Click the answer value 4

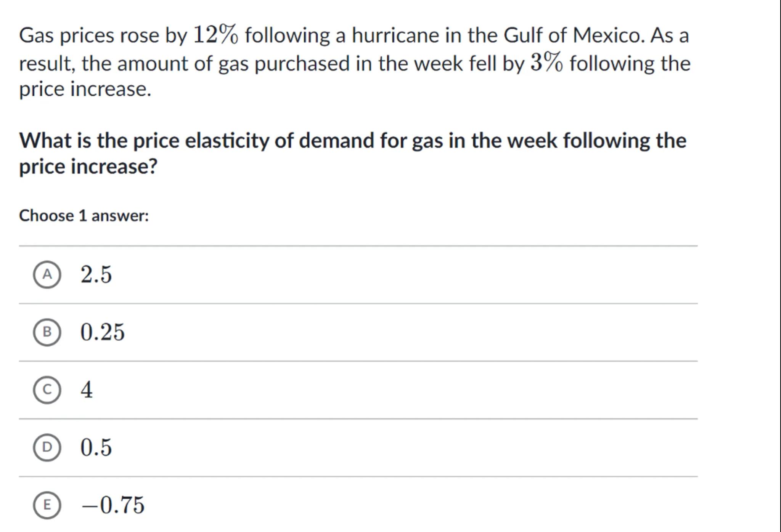(x=87, y=389)
